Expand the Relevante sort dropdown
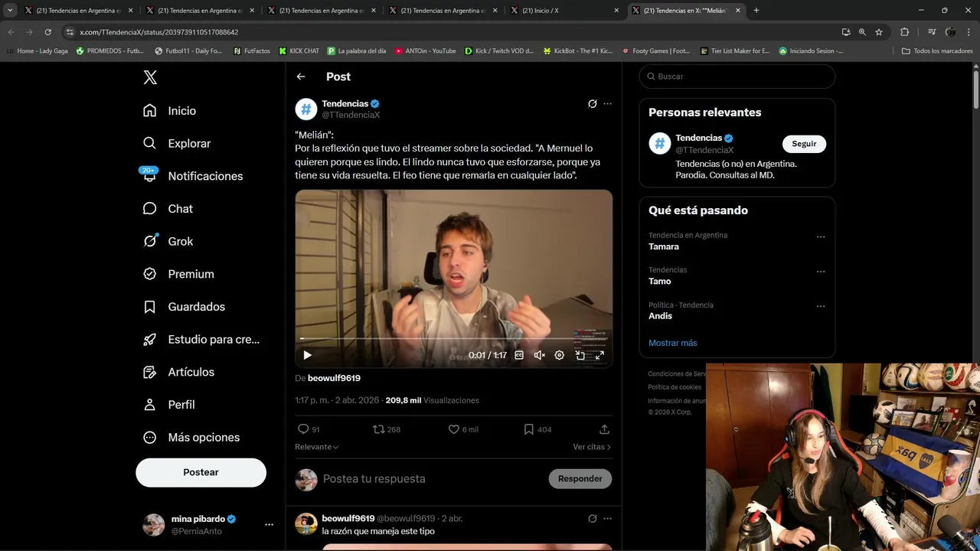Image resolution: width=980 pixels, height=551 pixels. click(x=317, y=447)
